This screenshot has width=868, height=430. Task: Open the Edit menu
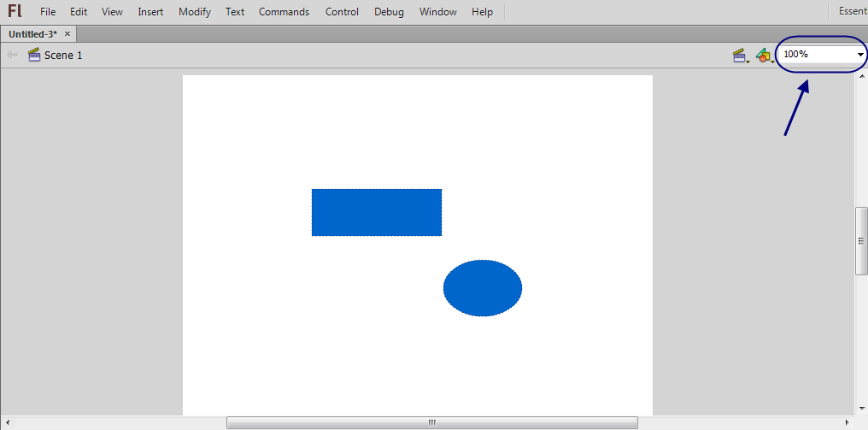[79, 12]
